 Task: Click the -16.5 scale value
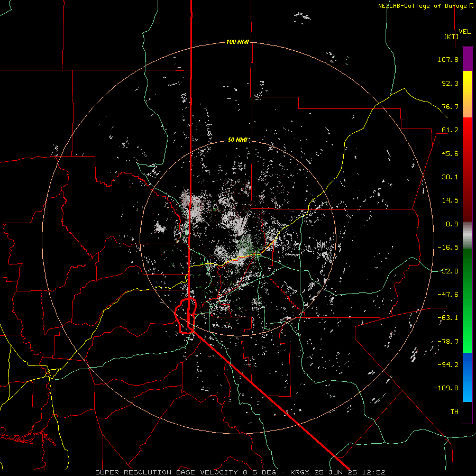tap(448, 248)
